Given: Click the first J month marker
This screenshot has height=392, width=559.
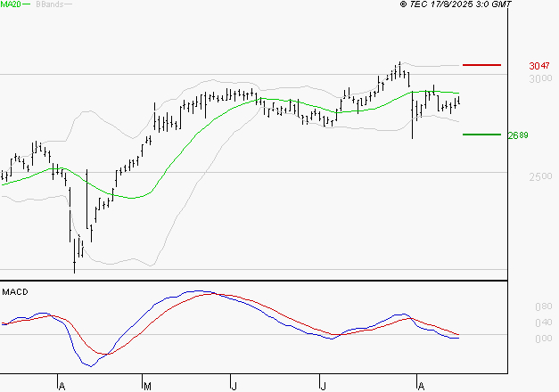Looking at the screenshot, I should coord(234,386).
